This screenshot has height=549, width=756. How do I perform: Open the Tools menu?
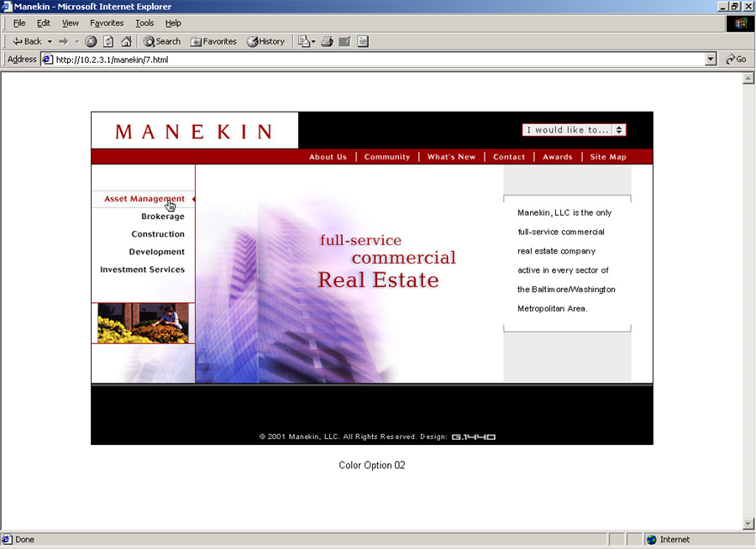[144, 24]
